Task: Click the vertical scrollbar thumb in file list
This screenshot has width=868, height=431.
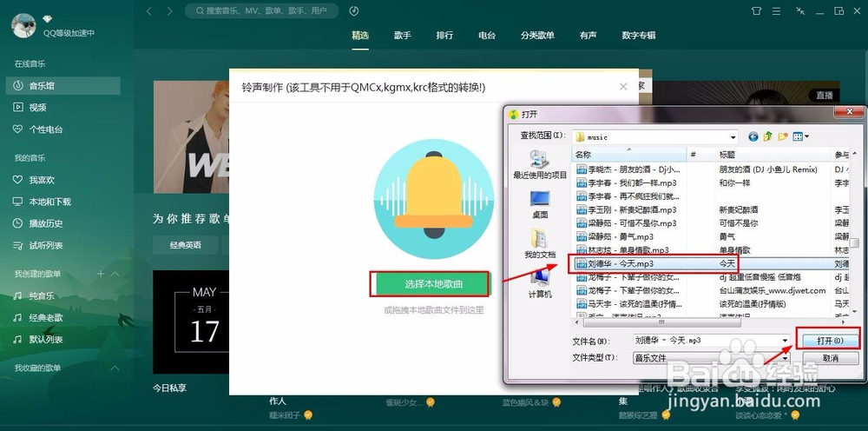Action: 855,244
